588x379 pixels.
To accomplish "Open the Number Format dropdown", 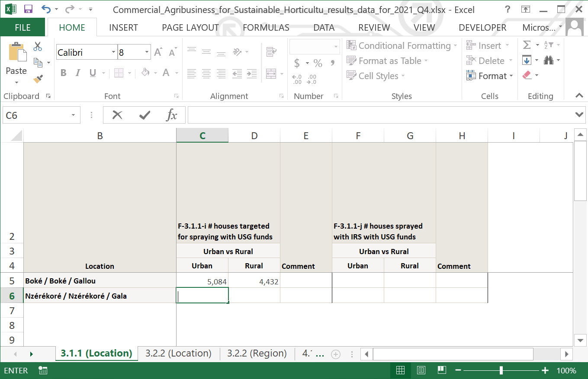I will pos(336,47).
